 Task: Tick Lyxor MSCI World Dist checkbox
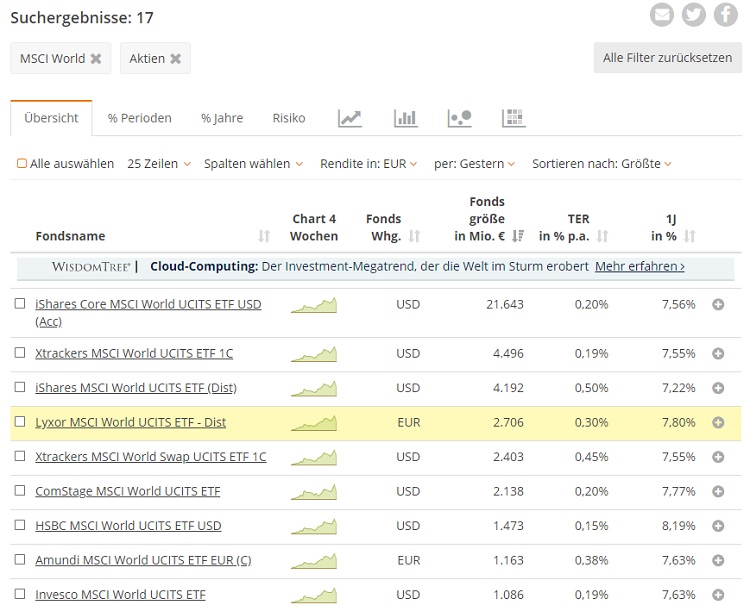(x=20, y=421)
